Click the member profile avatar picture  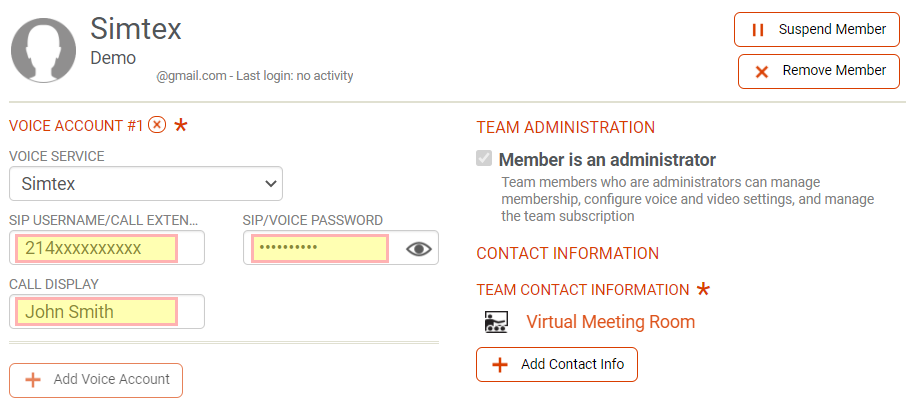[43, 48]
